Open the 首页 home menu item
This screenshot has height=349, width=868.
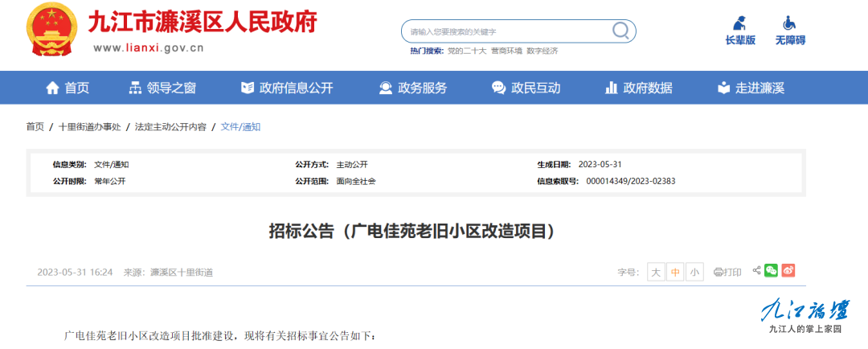(68, 88)
